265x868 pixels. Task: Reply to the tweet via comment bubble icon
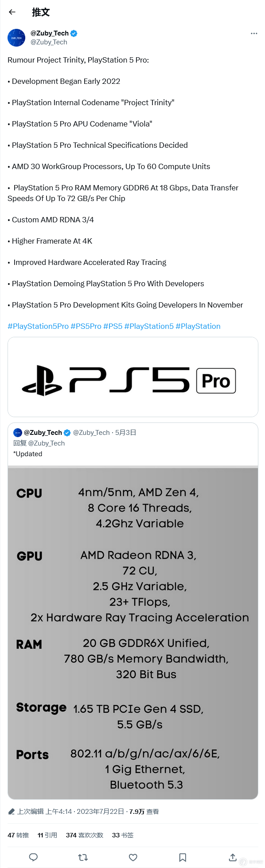pyautogui.click(x=33, y=857)
